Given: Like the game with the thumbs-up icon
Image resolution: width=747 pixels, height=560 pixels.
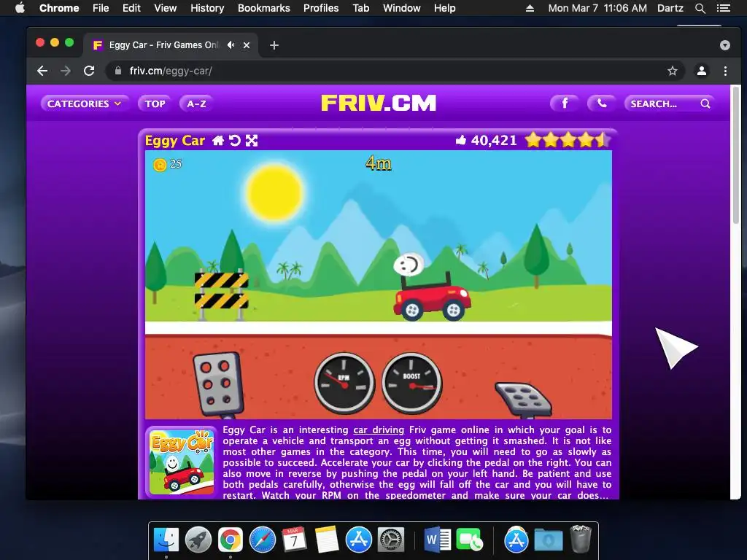Looking at the screenshot, I should click(461, 140).
